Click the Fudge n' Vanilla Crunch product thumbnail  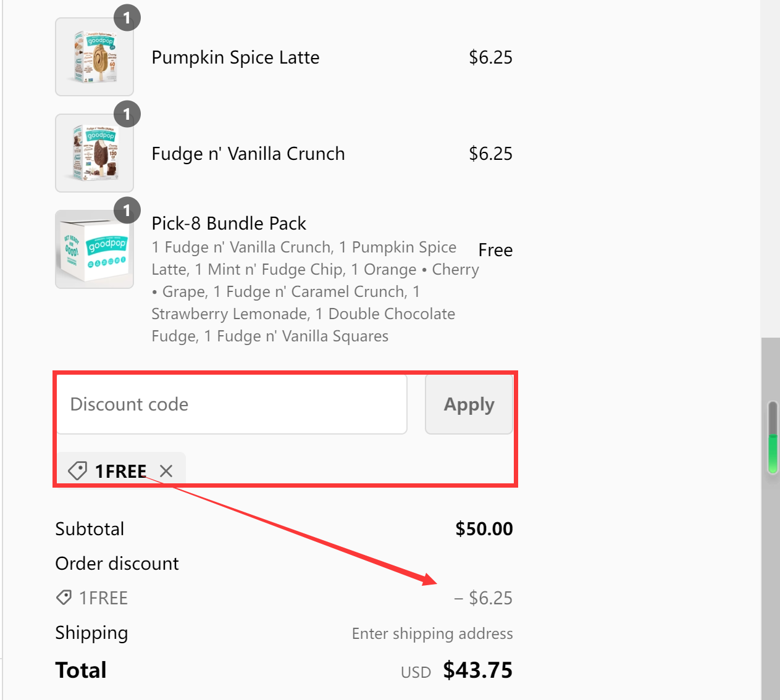[94, 152]
